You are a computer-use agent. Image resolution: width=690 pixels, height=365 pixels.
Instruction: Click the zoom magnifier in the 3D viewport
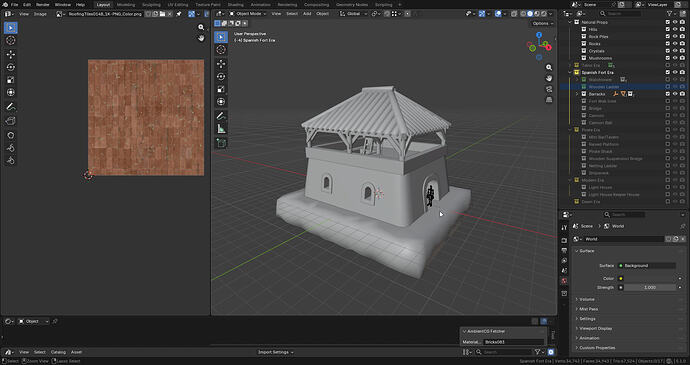pos(549,67)
